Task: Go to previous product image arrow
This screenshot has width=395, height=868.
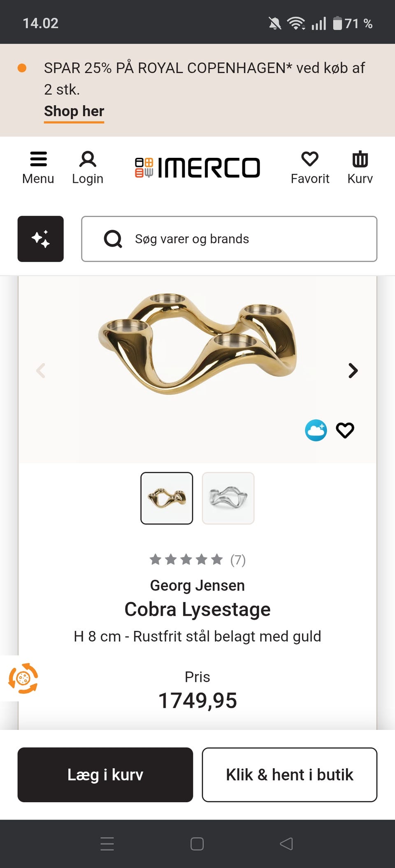Action: coord(41,371)
